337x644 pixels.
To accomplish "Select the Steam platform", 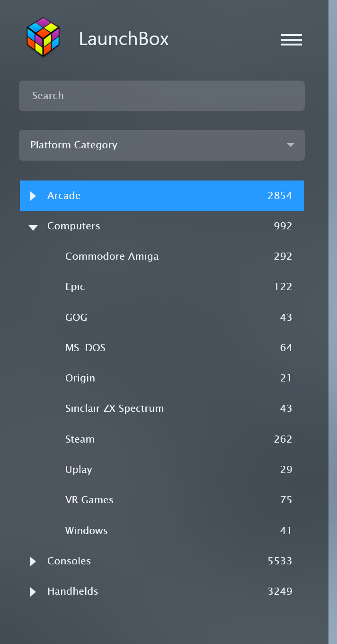I will (162, 439).
